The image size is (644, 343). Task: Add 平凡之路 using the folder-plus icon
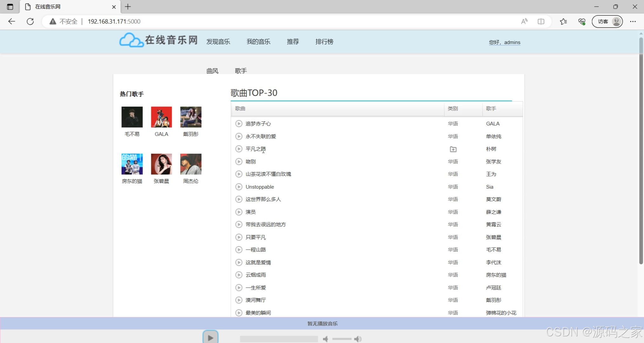coord(453,149)
